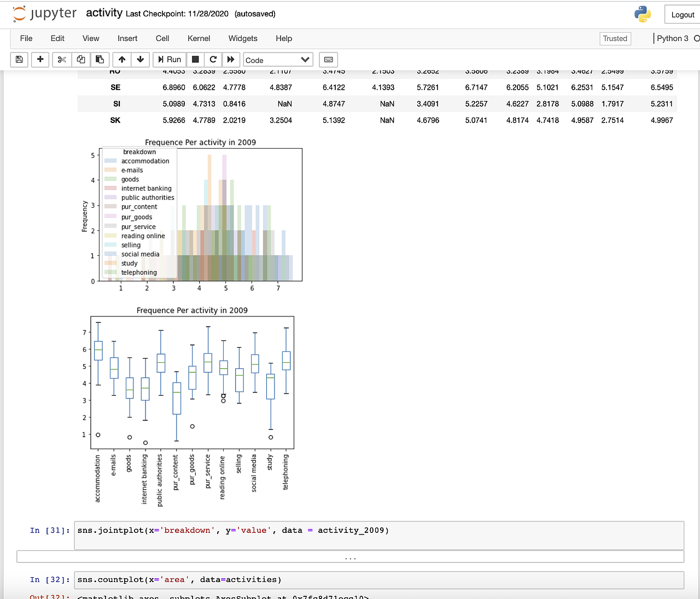Open the Cell menu
Image resolution: width=700 pixels, height=599 pixels.
pyautogui.click(x=162, y=38)
